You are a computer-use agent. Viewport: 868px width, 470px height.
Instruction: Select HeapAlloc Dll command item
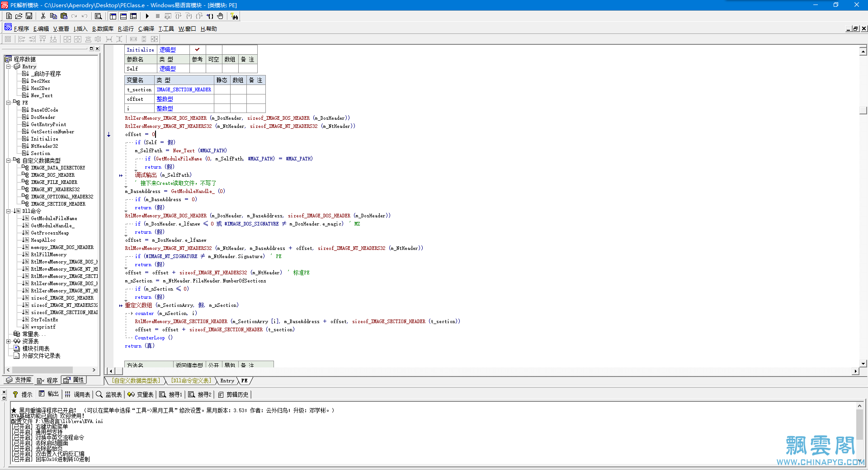43,240
